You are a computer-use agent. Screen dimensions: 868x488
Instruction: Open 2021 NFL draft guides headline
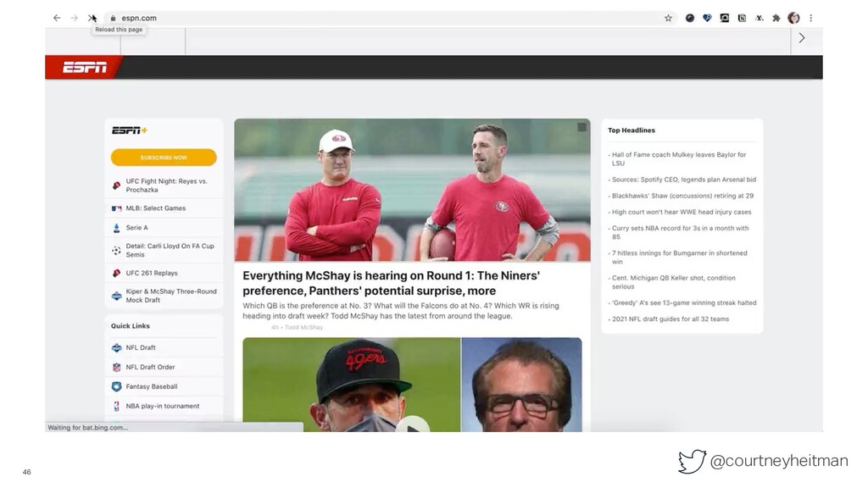click(x=670, y=319)
